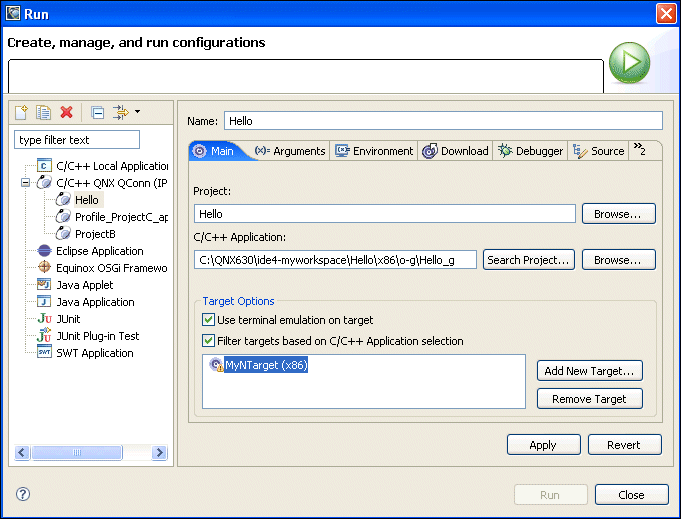Screen dimensions: 681x519
Task: Open the Debugger tab
Action: [x=530, y=151]
